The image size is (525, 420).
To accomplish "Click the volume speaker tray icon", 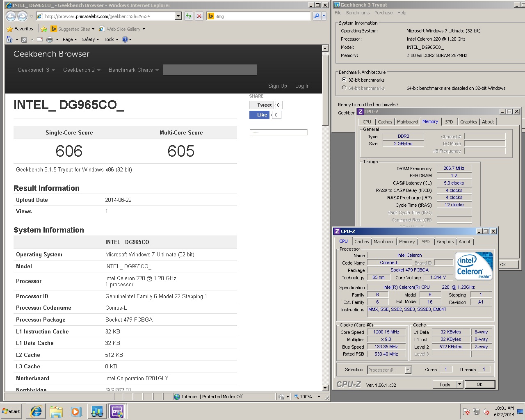I will pos(486,411).
